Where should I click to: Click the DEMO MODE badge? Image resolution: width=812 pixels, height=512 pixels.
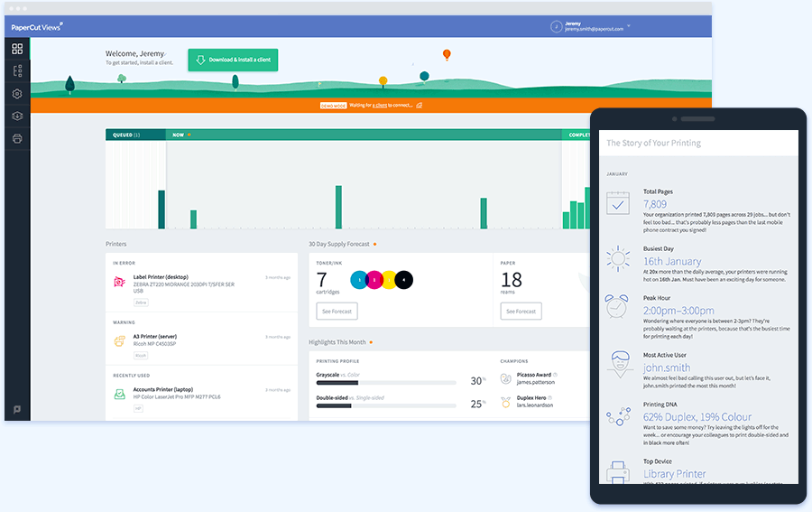pos(333,106)
